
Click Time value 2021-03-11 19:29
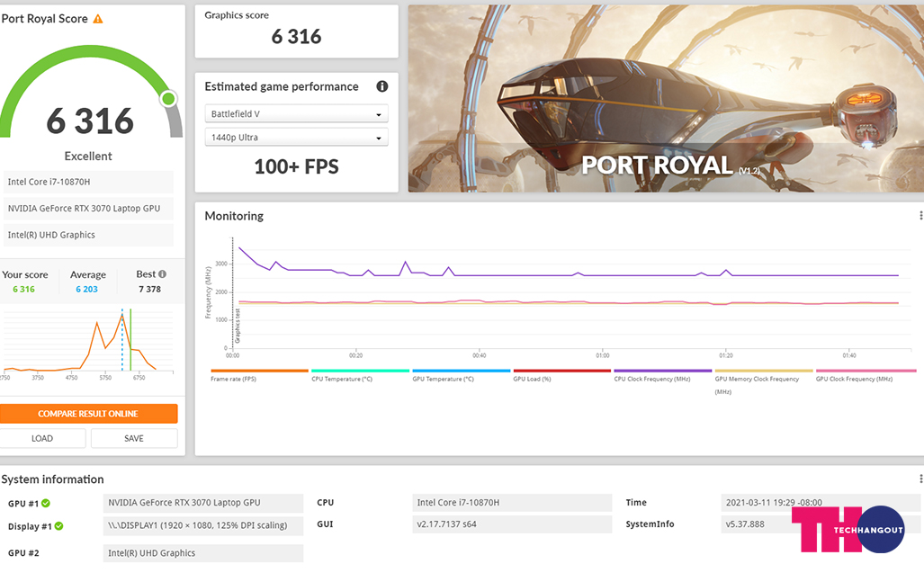click(821, 502)
